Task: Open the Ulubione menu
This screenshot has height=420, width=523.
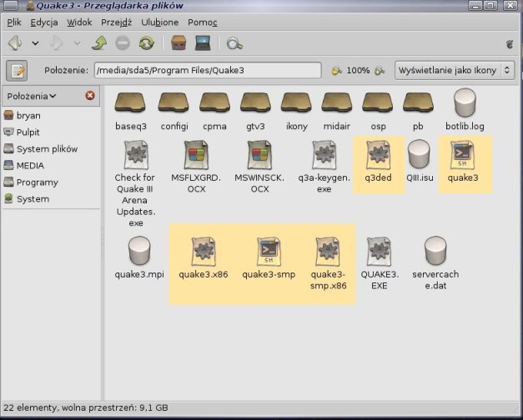Action: pyautogui.click(x=160, y=22)
